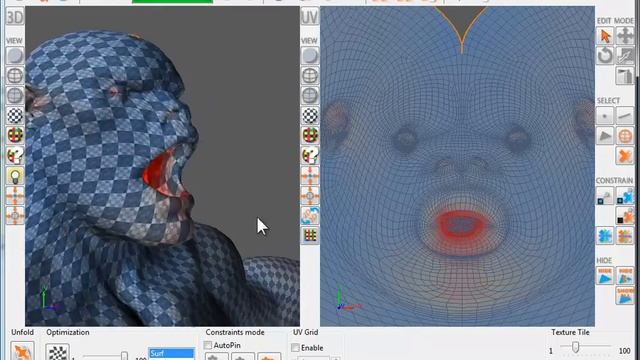Click the Show All button below Hide

(x=625, y=296)
